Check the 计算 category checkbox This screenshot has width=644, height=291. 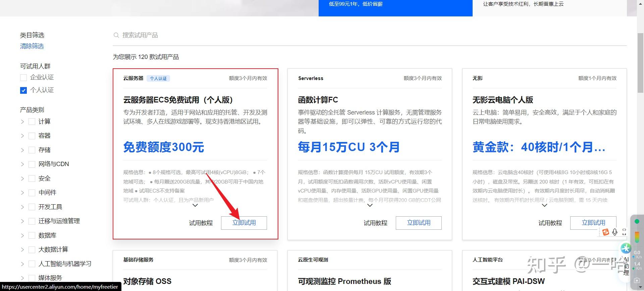32,122
